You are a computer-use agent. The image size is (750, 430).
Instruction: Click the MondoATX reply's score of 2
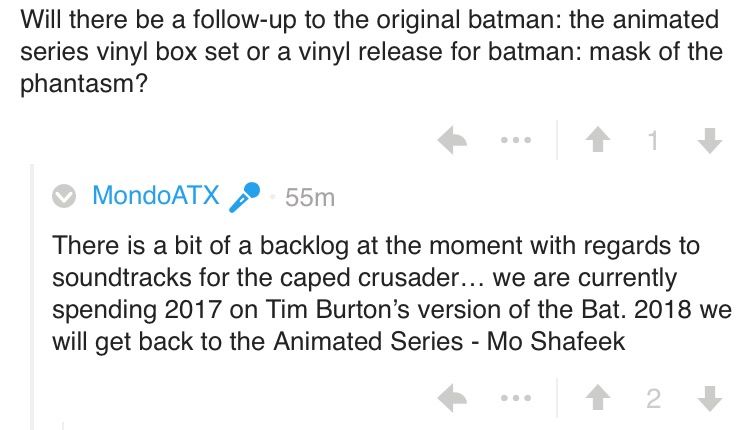coord(653,399)
